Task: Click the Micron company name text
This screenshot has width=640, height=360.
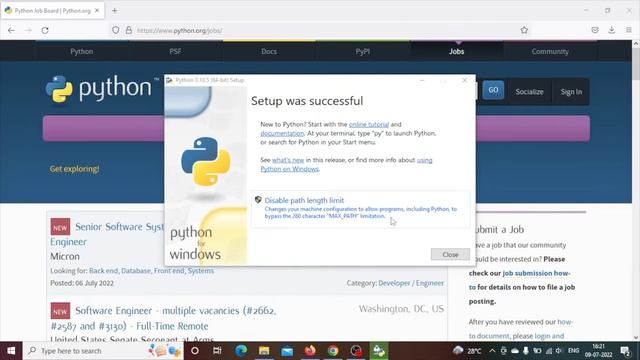Action: [65, 256]
